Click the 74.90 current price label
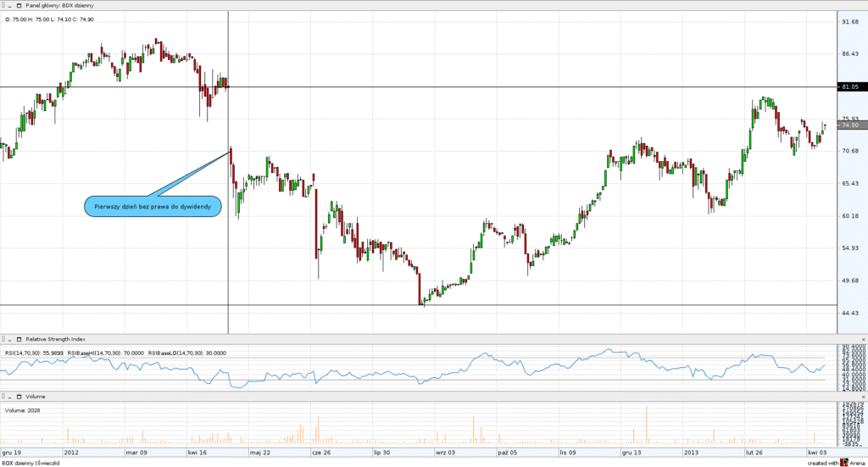 tap(850, 125)
